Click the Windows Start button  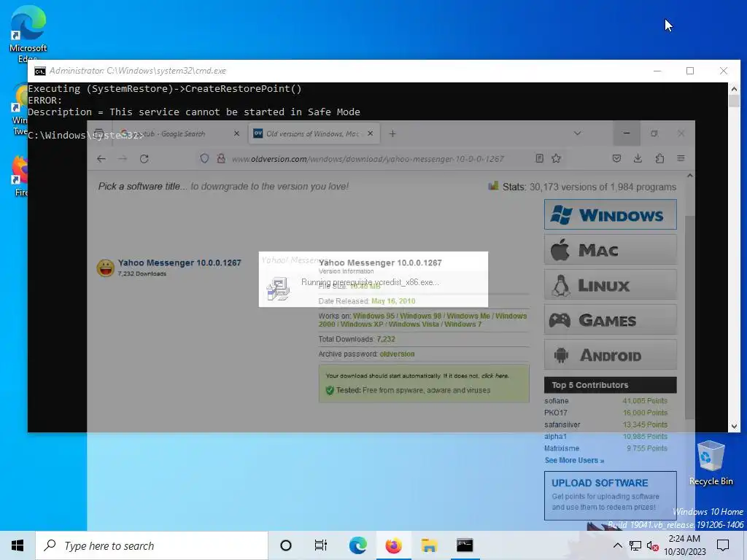pos(18,545)
